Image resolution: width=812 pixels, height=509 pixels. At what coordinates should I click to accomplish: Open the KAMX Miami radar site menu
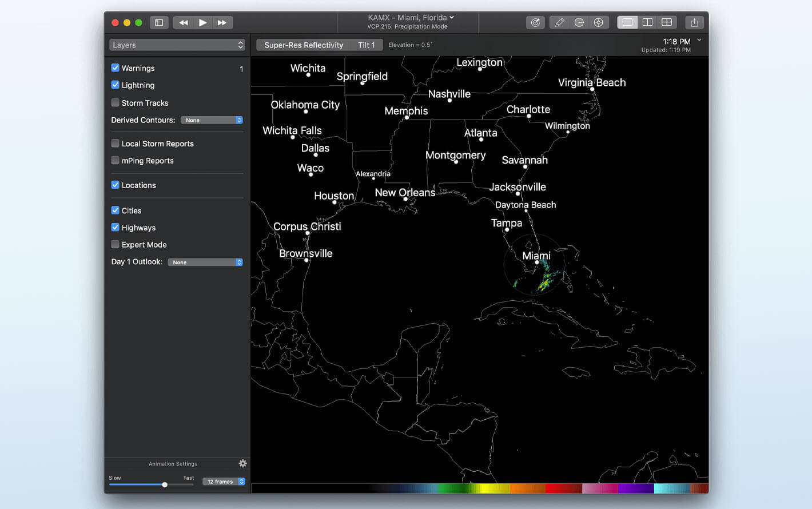pyautogui.click(x=411, y=18)
